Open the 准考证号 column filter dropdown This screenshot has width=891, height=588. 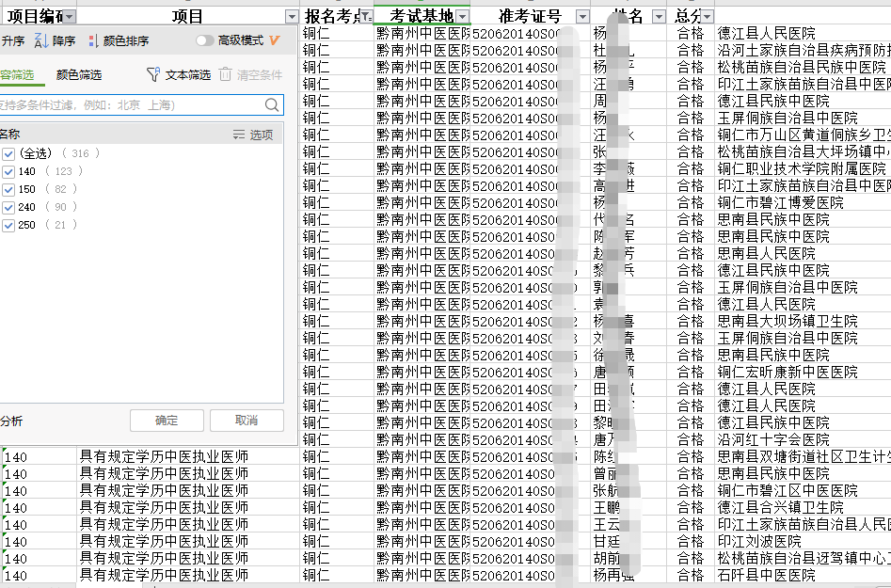coord(582,17)
